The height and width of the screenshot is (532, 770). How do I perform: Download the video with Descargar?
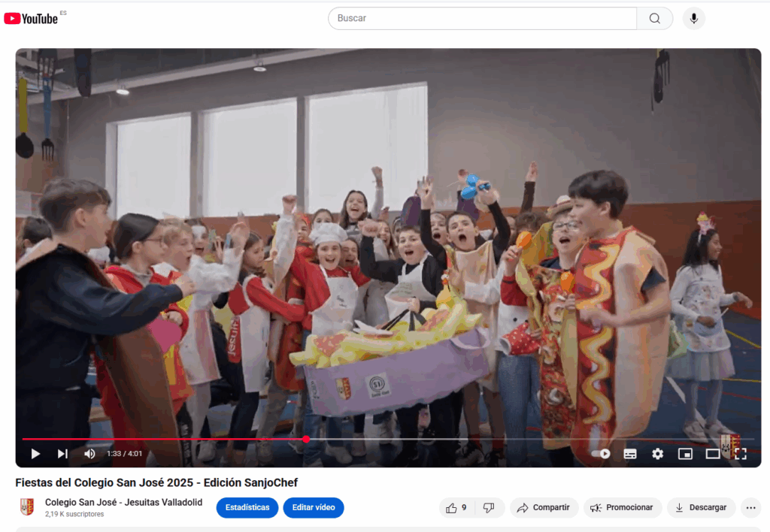point(701,508)
